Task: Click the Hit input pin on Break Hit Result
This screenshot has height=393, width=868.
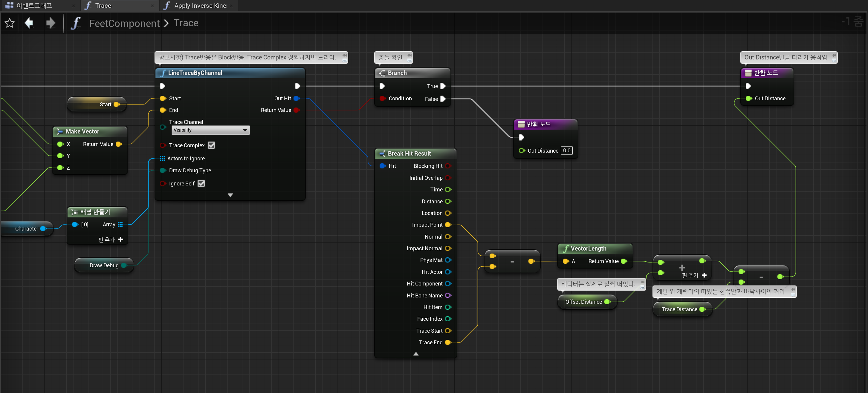Action: (383, 166)
